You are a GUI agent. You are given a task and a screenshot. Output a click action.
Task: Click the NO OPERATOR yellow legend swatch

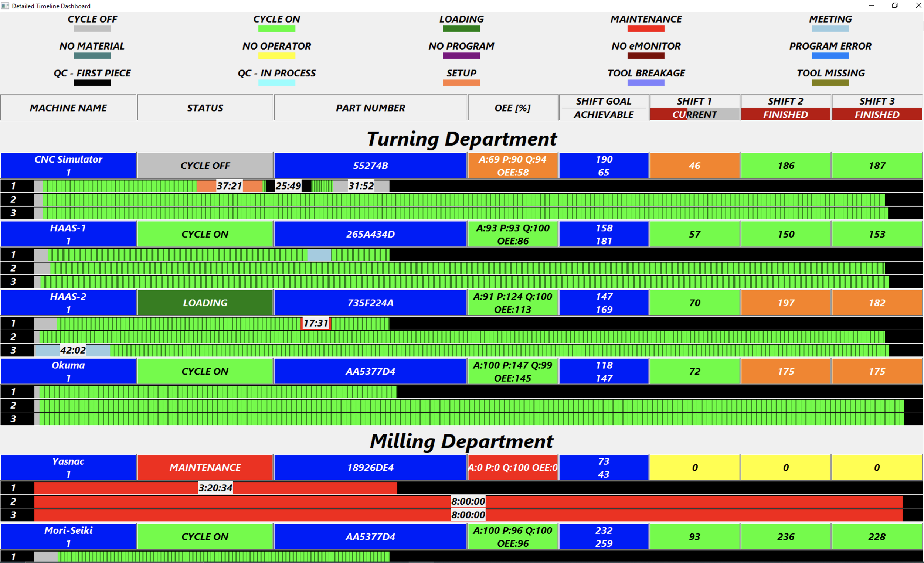tap(277, 55)
